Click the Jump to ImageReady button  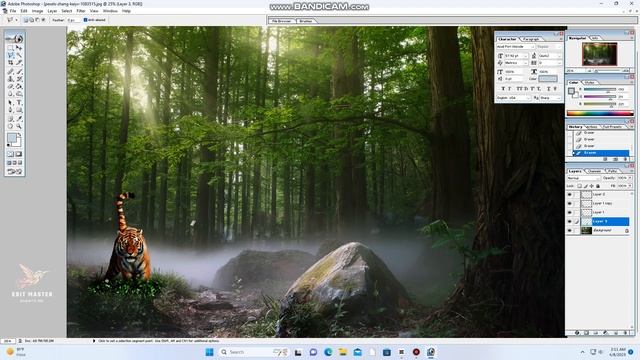pos(15,171)
